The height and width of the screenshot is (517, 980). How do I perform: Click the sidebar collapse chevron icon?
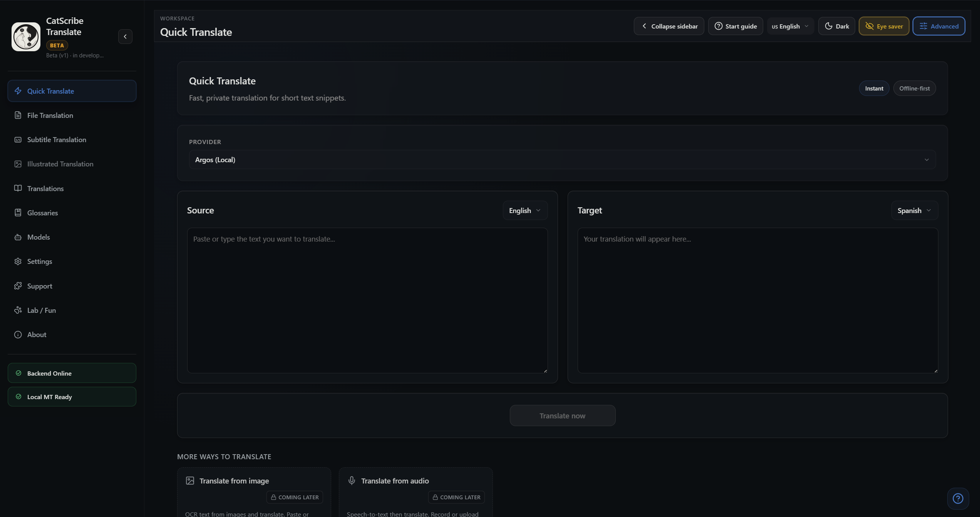click(x=125, y=37)
